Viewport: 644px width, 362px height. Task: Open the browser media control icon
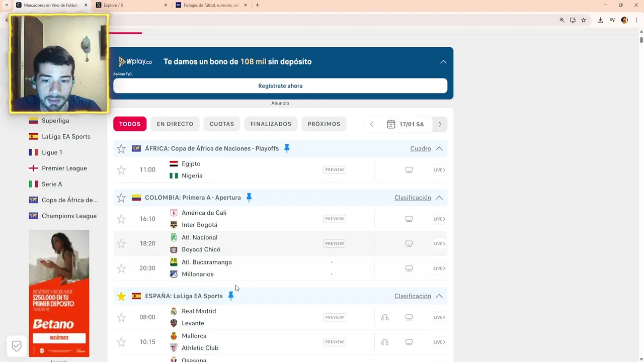612,20
